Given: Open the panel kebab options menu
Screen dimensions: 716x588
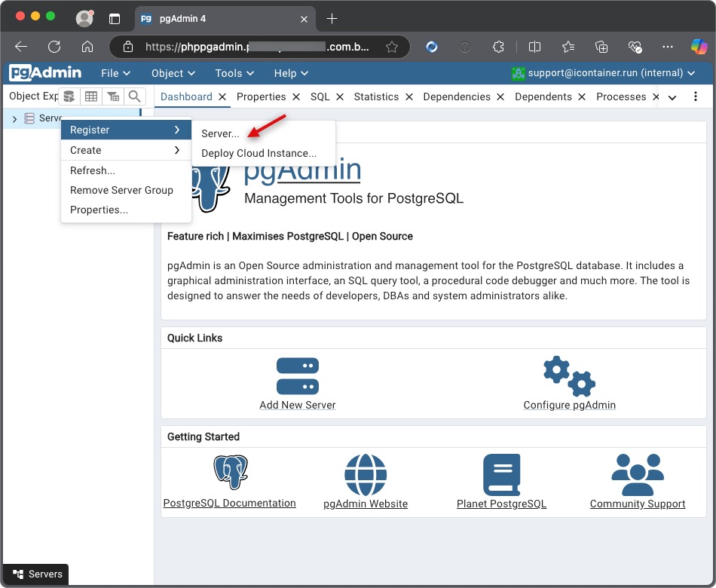Looking at the screenshot, I should point(696,96).
